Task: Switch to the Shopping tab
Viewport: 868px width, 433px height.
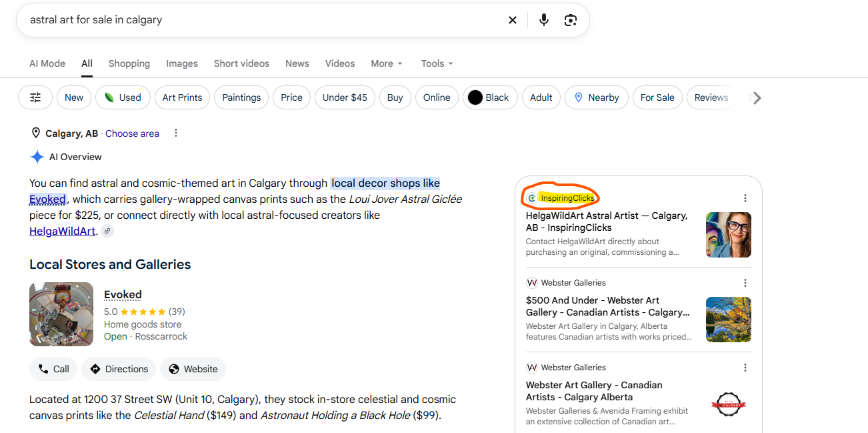Action: click(x=129, y=63)
